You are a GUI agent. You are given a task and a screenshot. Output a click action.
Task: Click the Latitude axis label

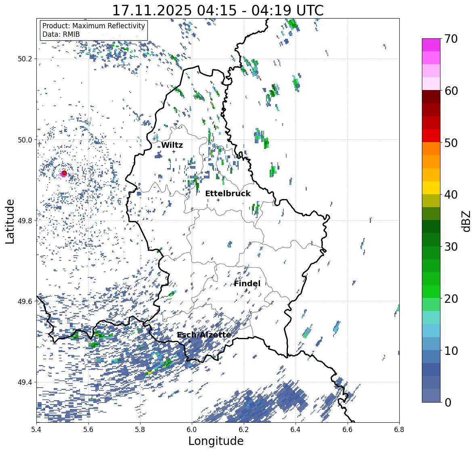(10, 221)
